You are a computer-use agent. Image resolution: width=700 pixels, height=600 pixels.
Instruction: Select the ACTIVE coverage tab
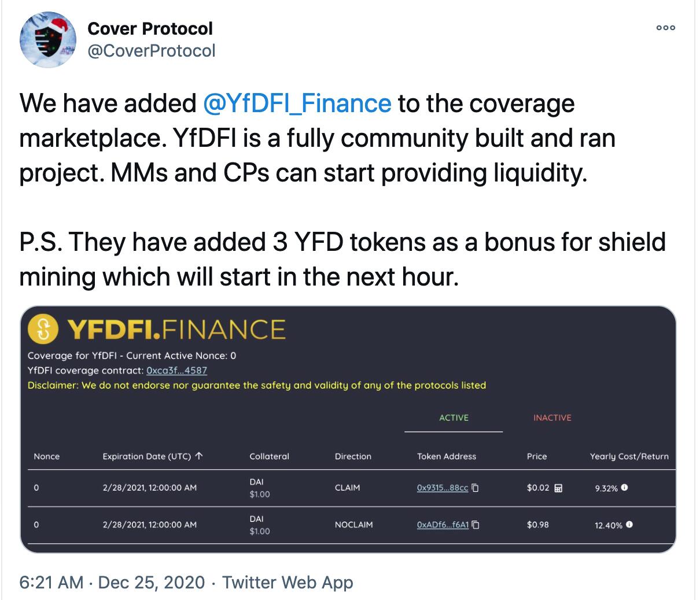[454, 417]
